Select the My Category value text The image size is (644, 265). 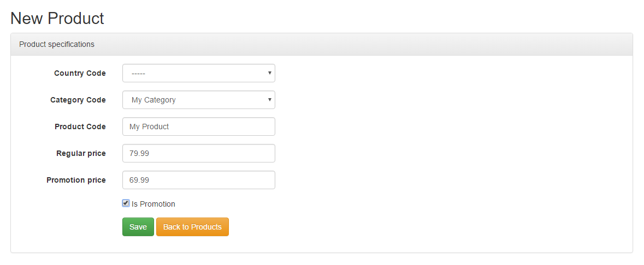[x=153, y=100]
